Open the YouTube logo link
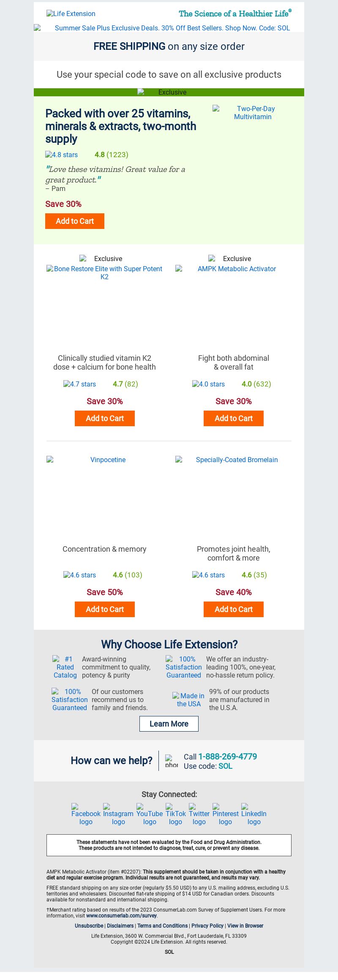The width and height of the screenshot is (338, 980). pos(150,814)
